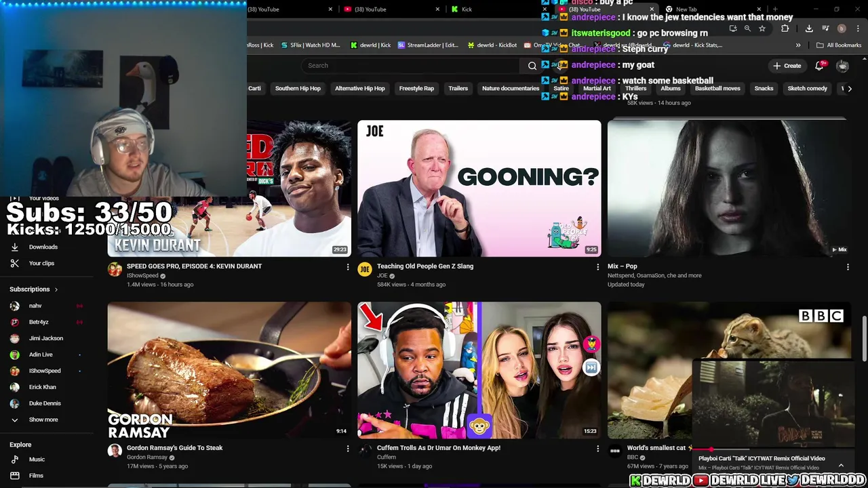
Task: Select the Sketch comedy chip
Action: pos(807,88)
